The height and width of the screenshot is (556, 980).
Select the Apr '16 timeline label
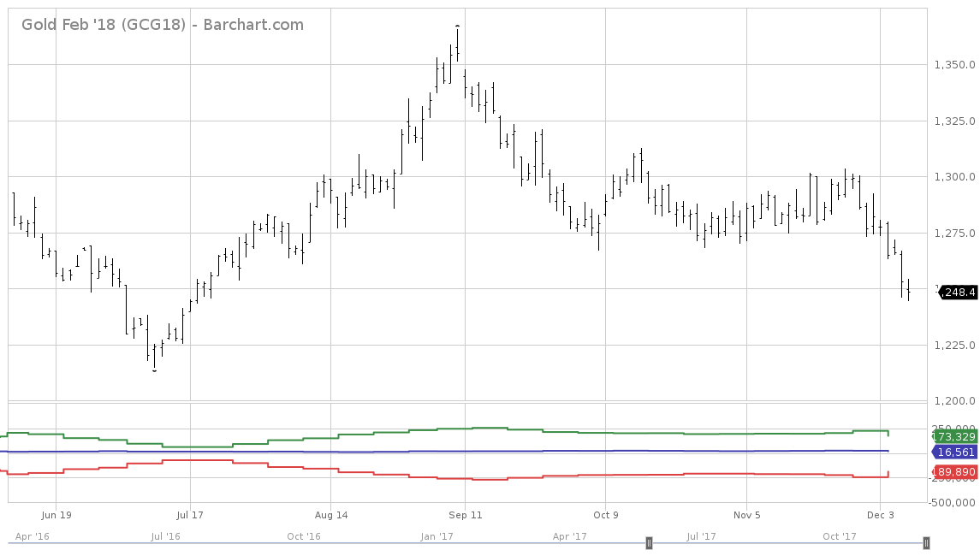pos(33,535)
